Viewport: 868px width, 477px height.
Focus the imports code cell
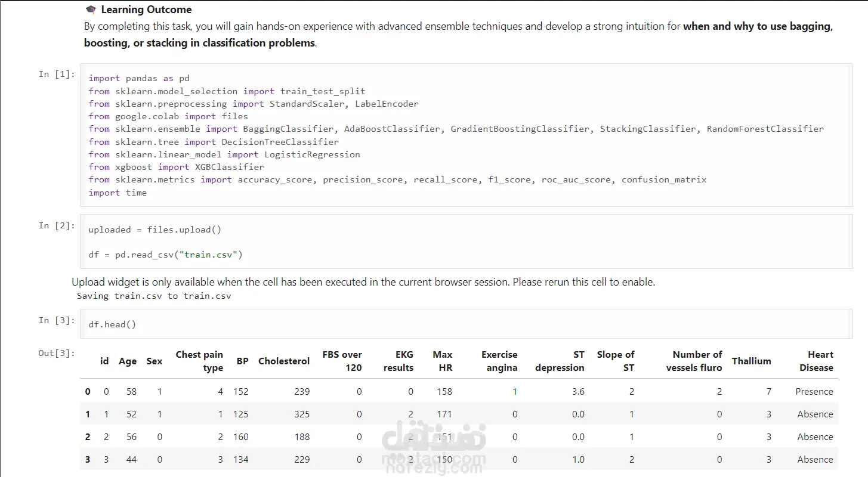click(465, 135)
